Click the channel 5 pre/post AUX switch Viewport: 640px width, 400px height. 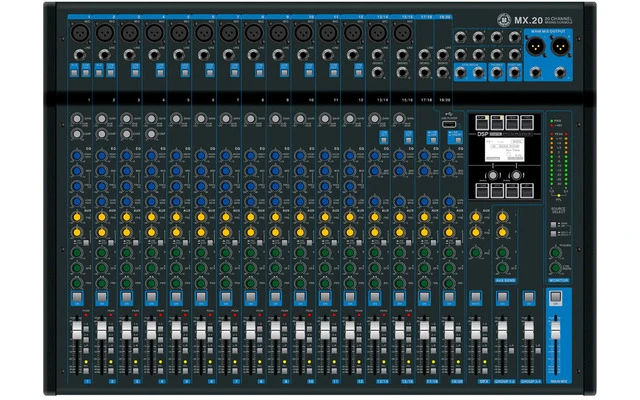tap(186, 243)
